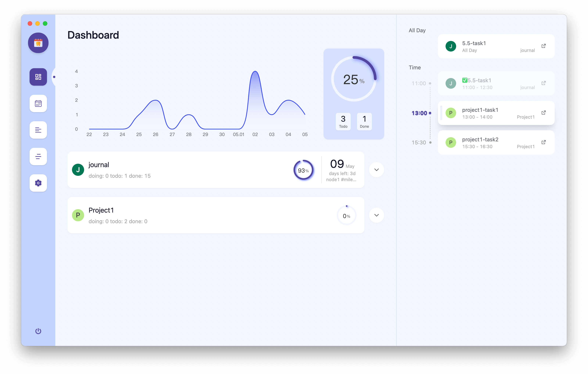Click journal's 93% progress circle
588x374 pixels.
[303, 170]
